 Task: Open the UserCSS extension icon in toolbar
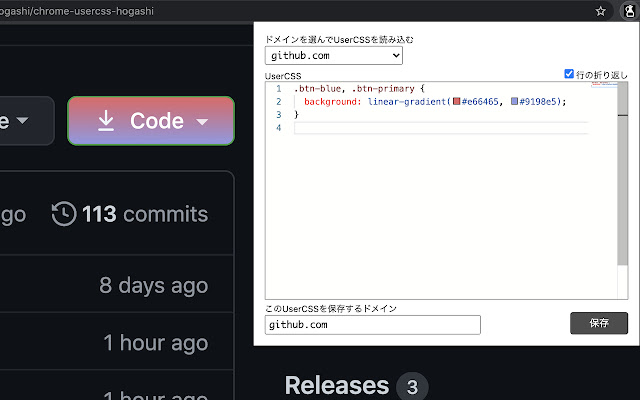[x=630, y=11]
